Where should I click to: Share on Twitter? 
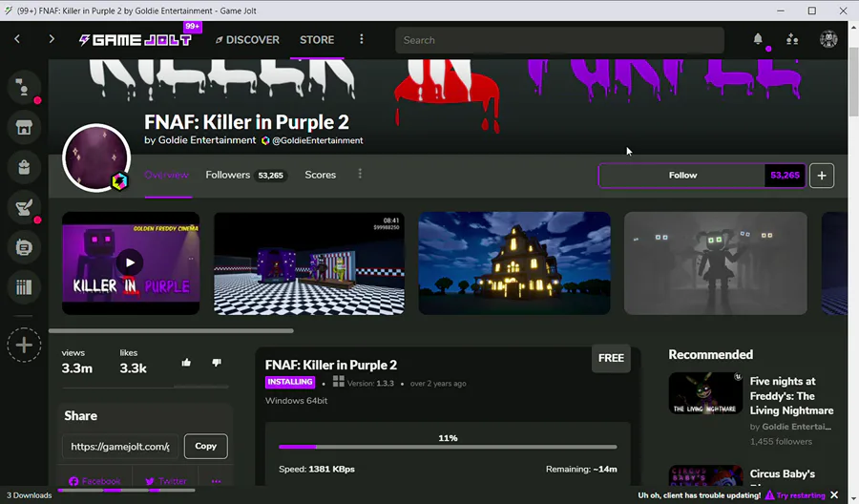[165, 481]
